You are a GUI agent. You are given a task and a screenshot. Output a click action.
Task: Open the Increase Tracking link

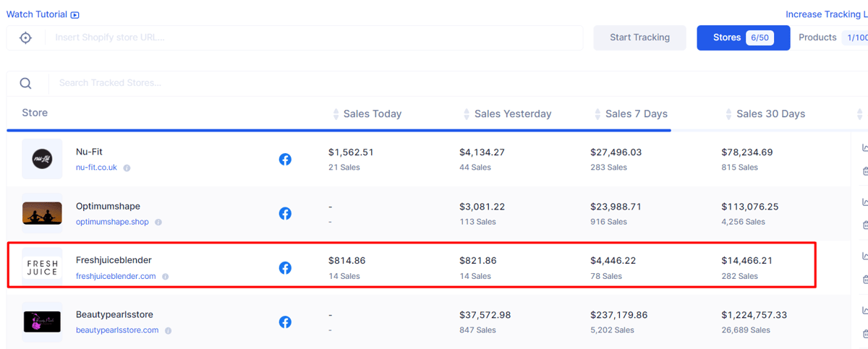click(826, 14)
